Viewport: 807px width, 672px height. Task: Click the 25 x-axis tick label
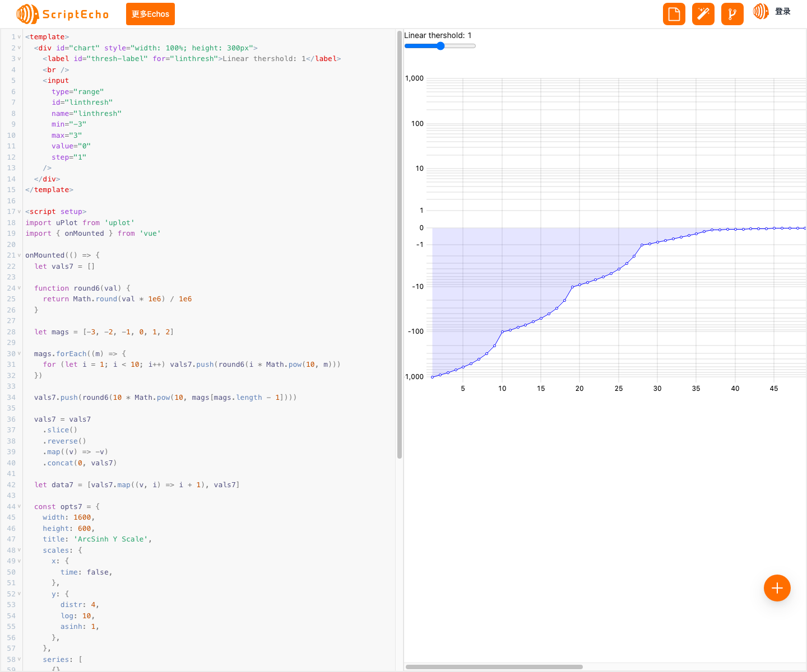619,388
